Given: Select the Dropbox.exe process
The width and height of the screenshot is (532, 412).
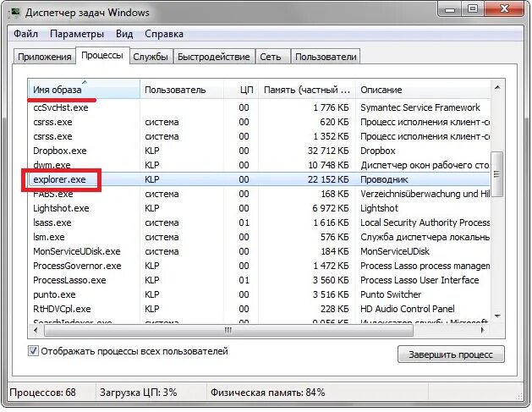Looking at the screenshot, I should click(x=260, y=151).
